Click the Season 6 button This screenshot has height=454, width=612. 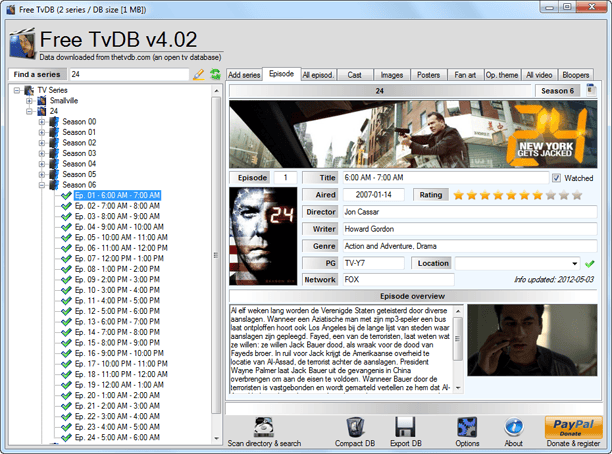tap(557, 91)
